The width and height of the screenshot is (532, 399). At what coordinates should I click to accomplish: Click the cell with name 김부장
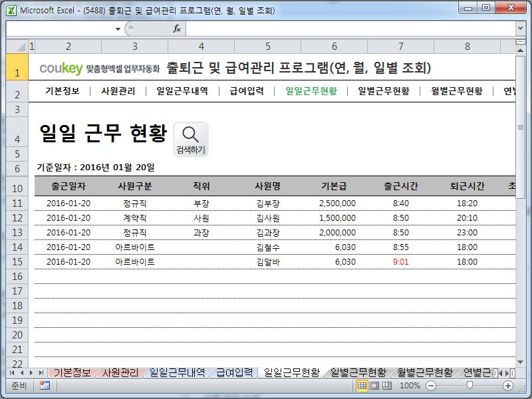[x=268, y=203]
